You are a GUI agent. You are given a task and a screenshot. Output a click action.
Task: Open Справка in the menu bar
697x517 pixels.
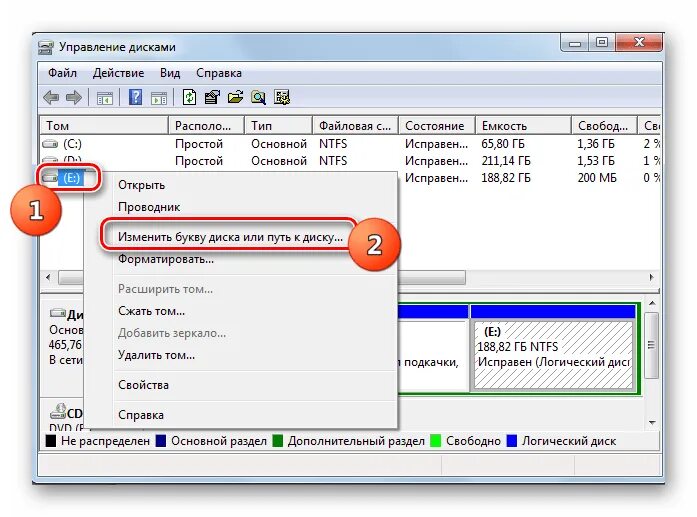(x=219, y=73)
